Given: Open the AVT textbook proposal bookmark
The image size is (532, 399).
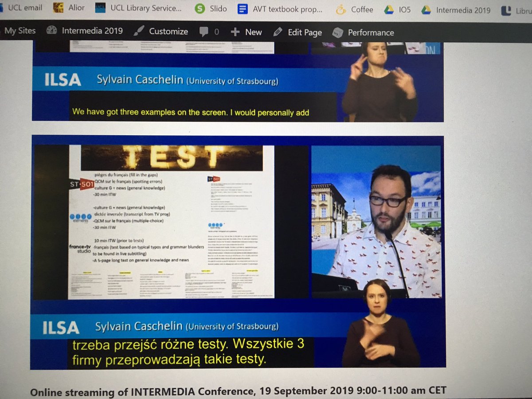Looking at the screenshot, I should (280, 9).
